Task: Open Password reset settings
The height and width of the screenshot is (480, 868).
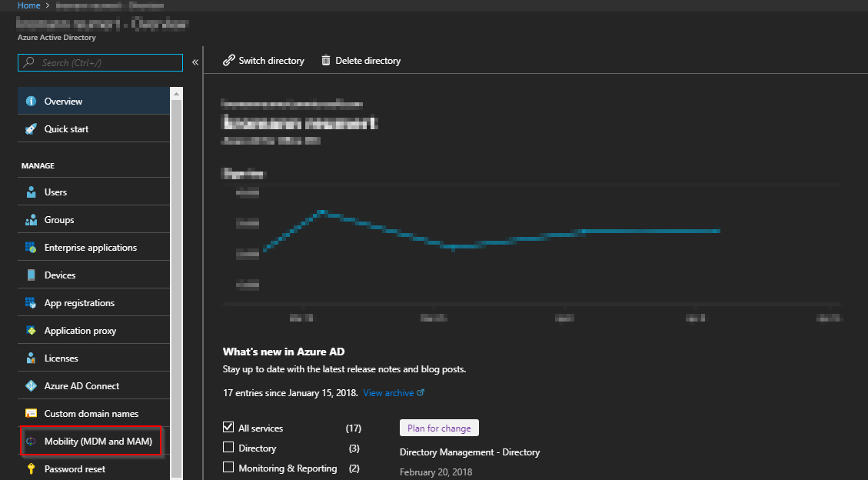Action: coord(94,468)
